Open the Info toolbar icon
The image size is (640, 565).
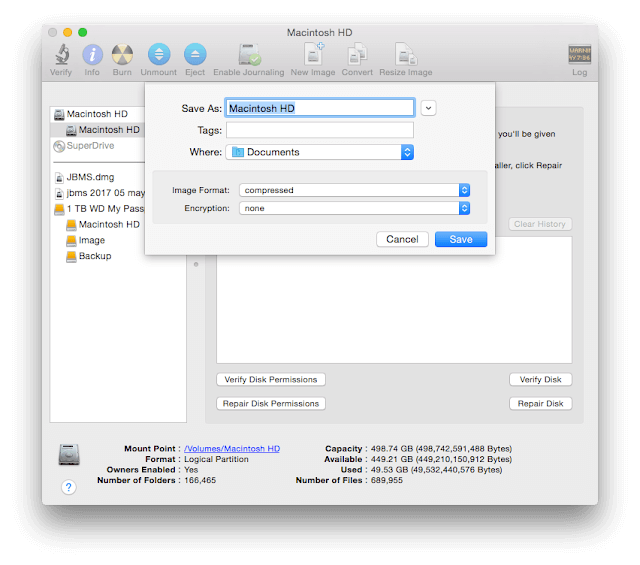click(92, 54)
